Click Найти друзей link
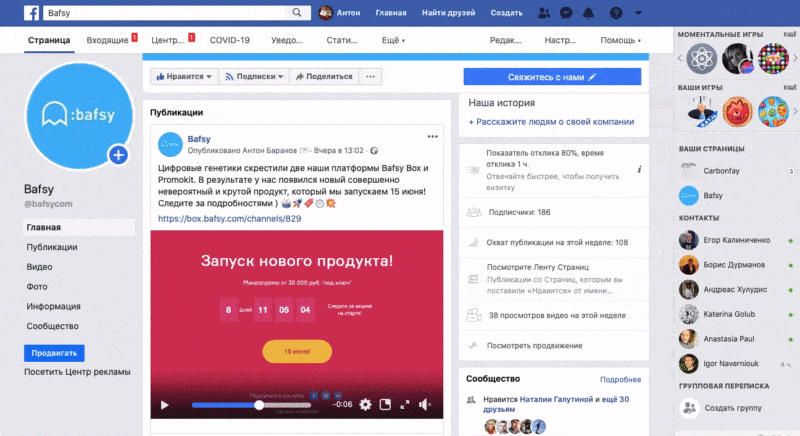Viewport: 800px width, 436px height. 448,13
